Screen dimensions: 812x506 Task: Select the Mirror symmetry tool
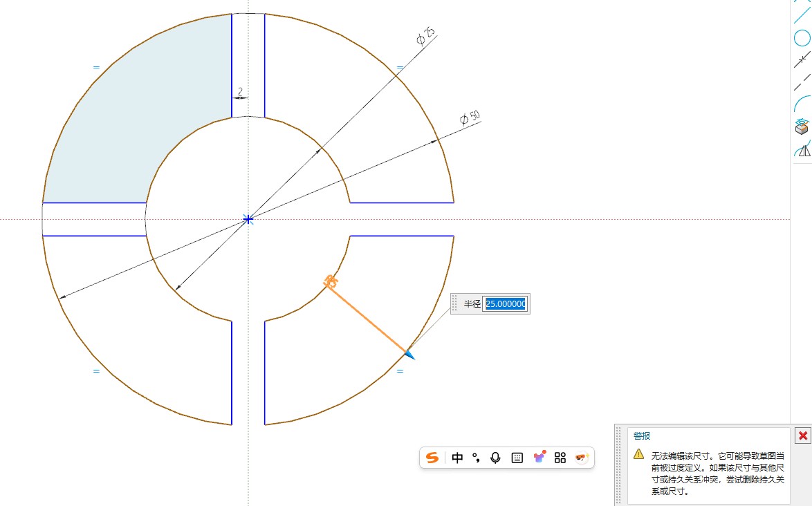point(803,149)
